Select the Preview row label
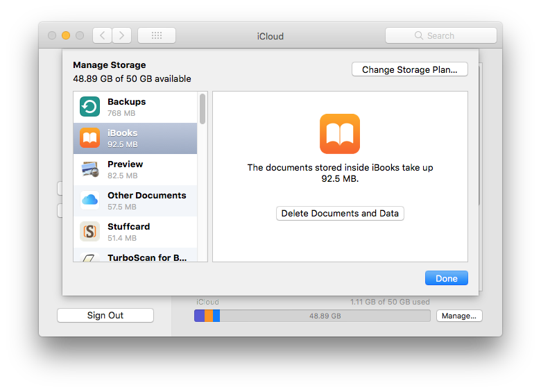The width and height of the screenshot is (541, 392). 126,164
